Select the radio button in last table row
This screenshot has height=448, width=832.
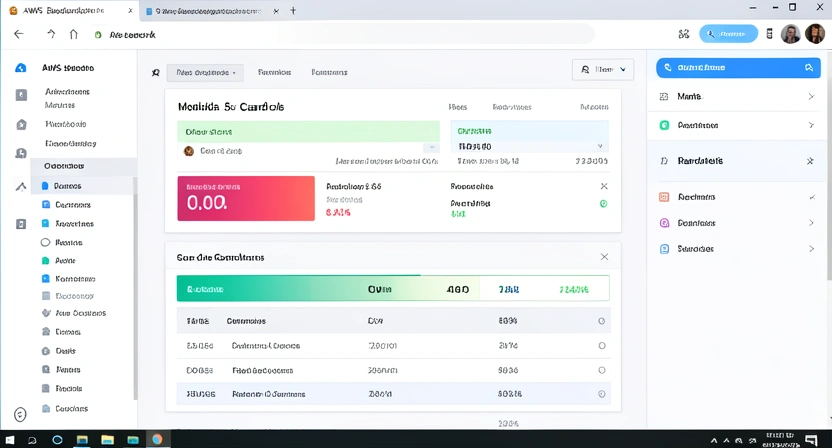tap(601, 394)
